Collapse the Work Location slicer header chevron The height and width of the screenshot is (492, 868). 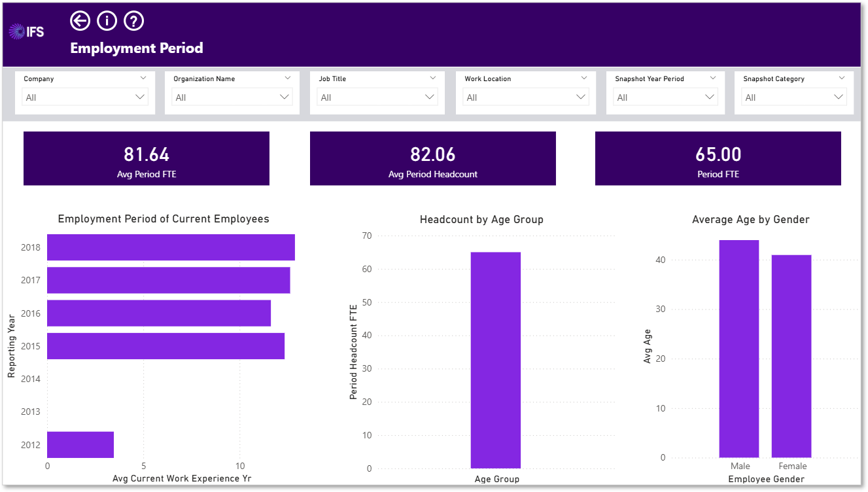pos(584,78)
